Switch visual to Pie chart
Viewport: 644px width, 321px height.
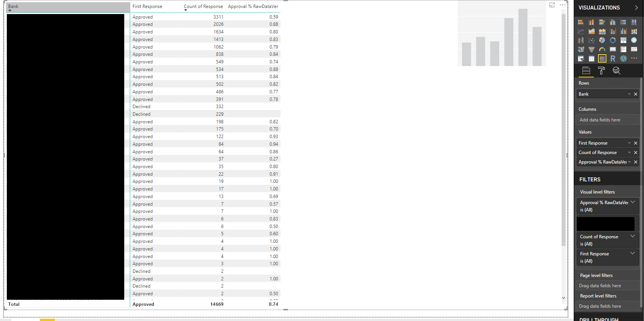[602, 40]
